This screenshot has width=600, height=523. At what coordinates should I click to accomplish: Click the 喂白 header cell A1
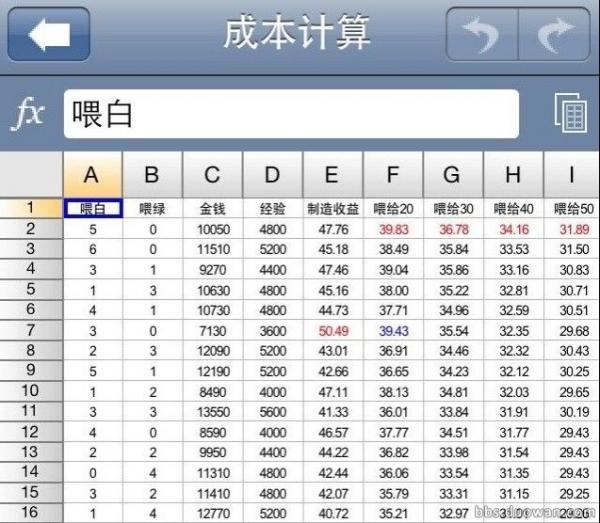click(92, 208)
